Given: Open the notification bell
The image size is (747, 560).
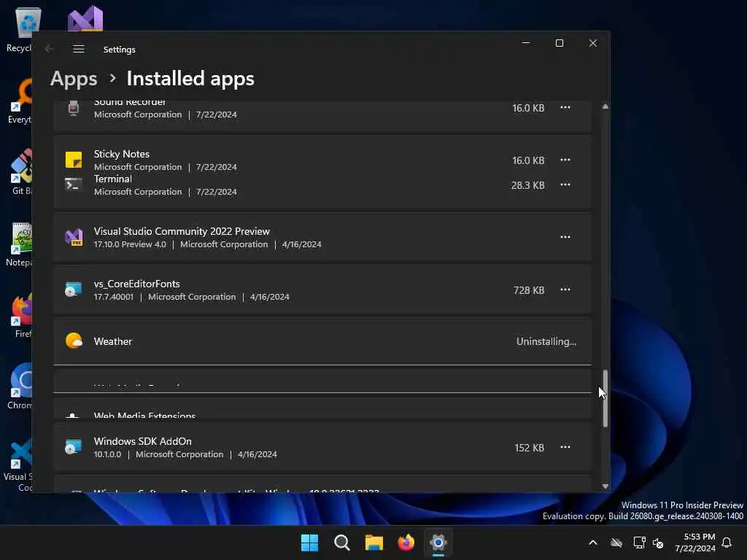Looking at the screenshot, I should (727, 542).
